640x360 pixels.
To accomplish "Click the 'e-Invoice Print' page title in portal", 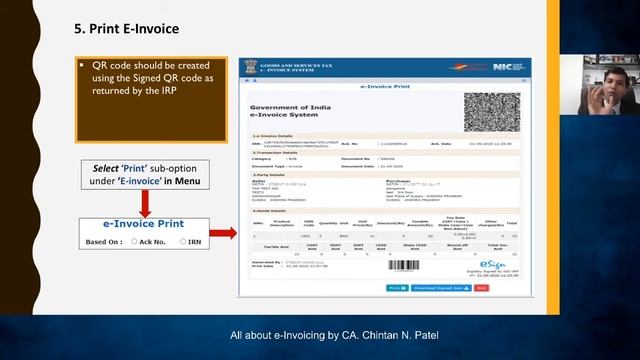I will tap(384, 87).
